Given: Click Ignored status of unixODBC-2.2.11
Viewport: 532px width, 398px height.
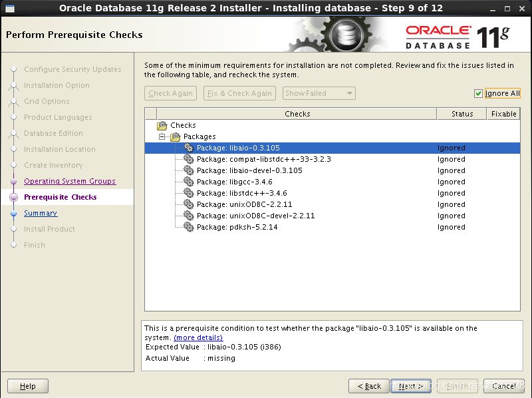Looking at the screenshot, I should (452, 204).
